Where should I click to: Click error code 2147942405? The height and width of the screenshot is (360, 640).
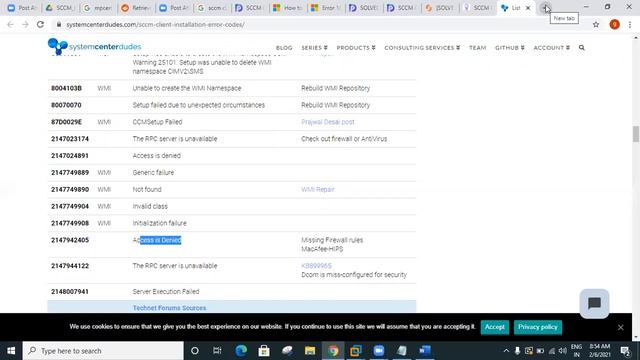(x=70, y=240)
